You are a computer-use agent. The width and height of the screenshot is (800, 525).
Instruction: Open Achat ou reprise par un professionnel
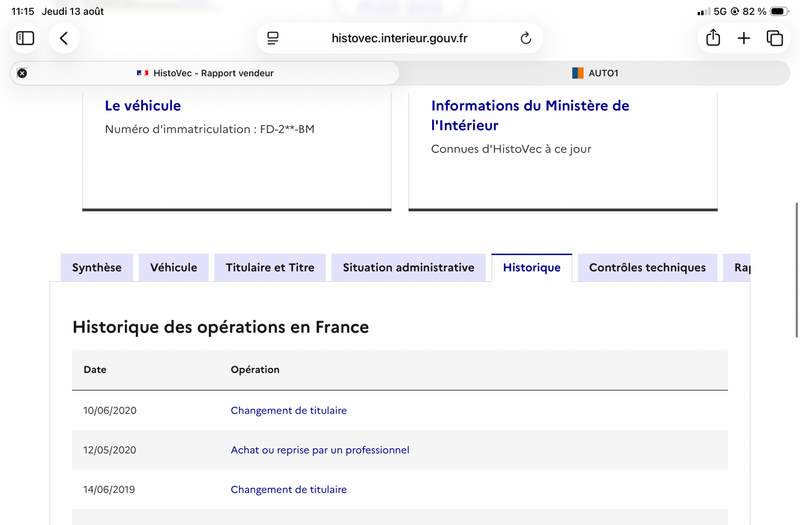pos(320,450)
